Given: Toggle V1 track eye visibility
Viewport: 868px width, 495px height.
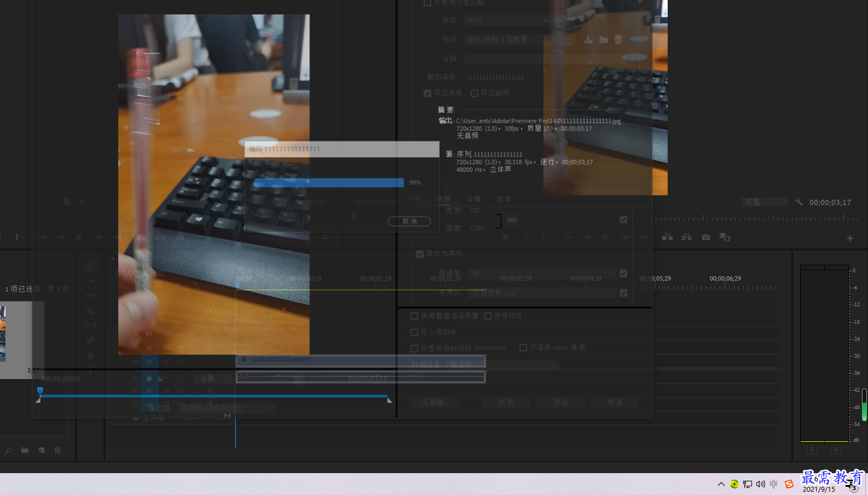Looking at the screenshot, I should pyautogui.click(x=181, y=361).
